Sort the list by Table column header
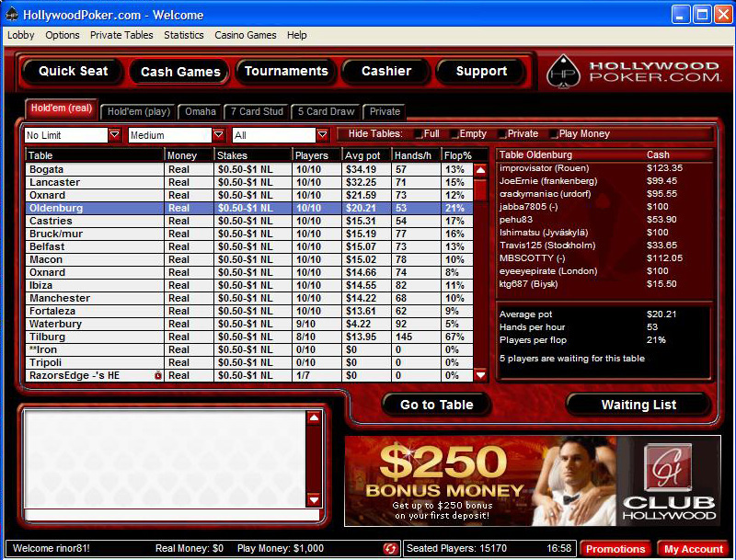Viewport: 736px width, 560px height. [x=95, y=155]
